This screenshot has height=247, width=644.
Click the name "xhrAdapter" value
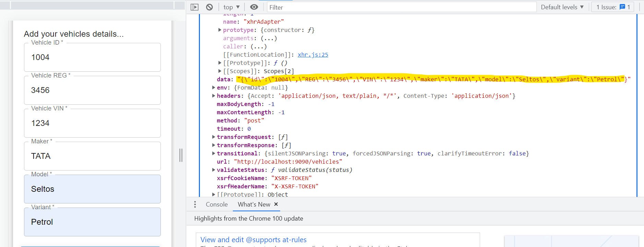point(264,22)
